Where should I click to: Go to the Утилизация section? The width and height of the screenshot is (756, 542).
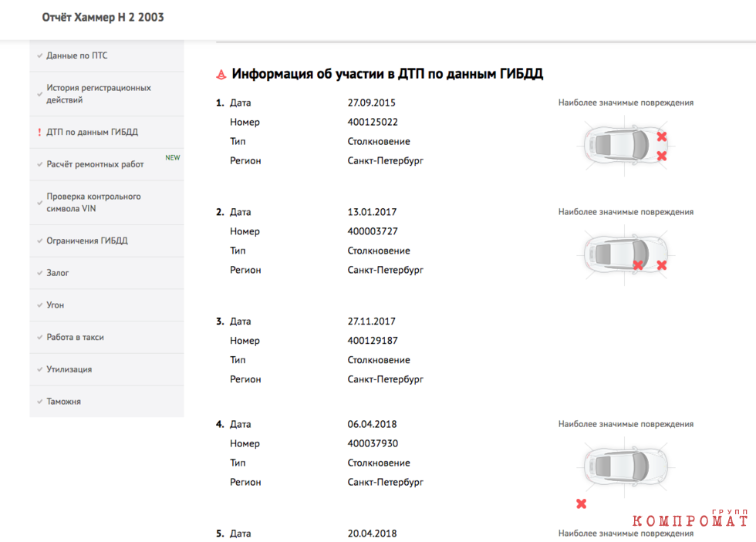pos(106,369)
